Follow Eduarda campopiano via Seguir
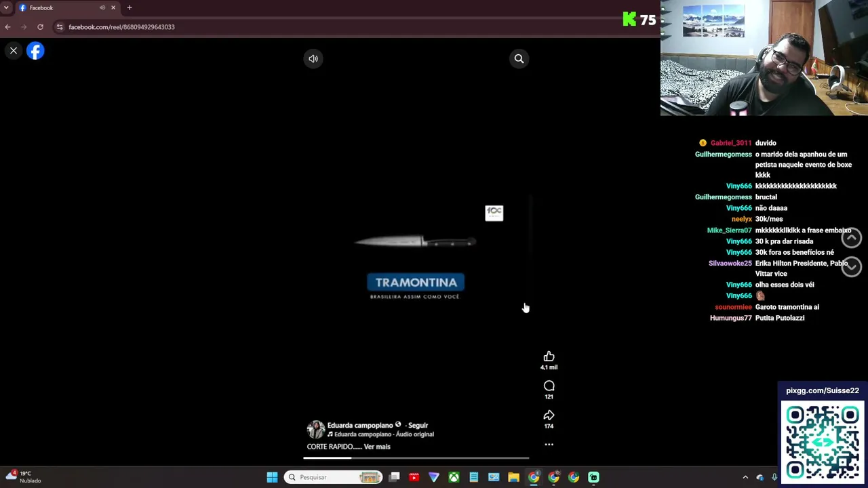This screenshot has width=868, height=488. point(418,426)
